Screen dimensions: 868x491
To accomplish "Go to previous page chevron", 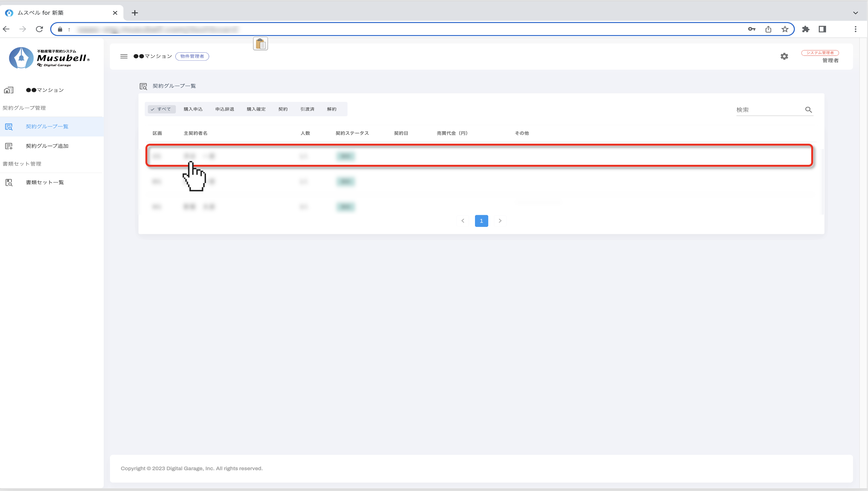I will 463,221.
